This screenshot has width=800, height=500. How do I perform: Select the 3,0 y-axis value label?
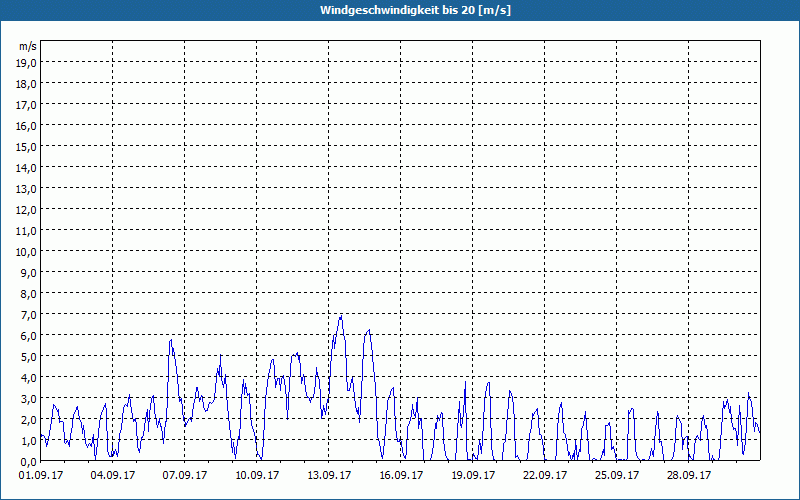click(28, 399)
